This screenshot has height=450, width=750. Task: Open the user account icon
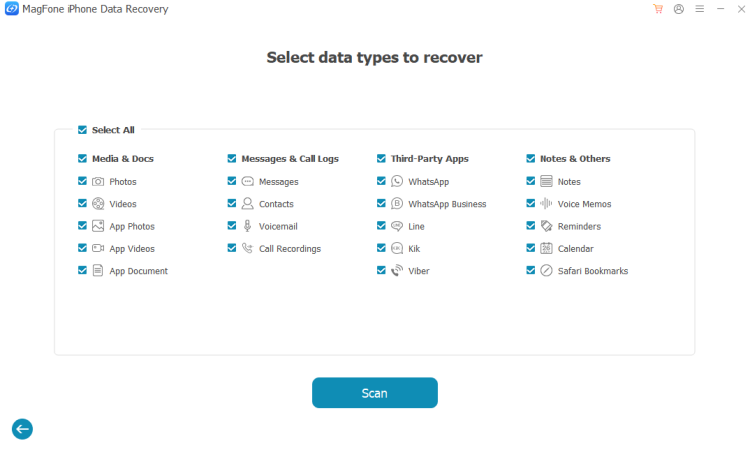tap(679, 9)
